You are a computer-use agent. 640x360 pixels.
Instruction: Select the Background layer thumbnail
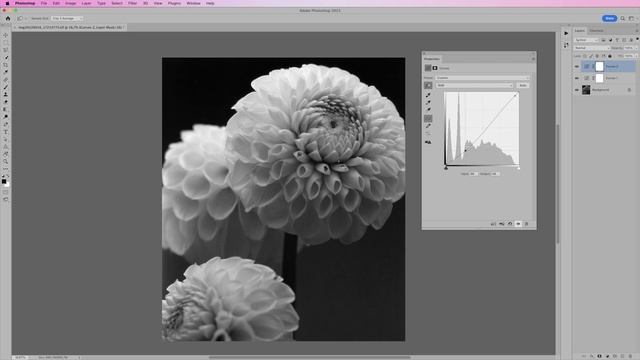pos(586,90)
